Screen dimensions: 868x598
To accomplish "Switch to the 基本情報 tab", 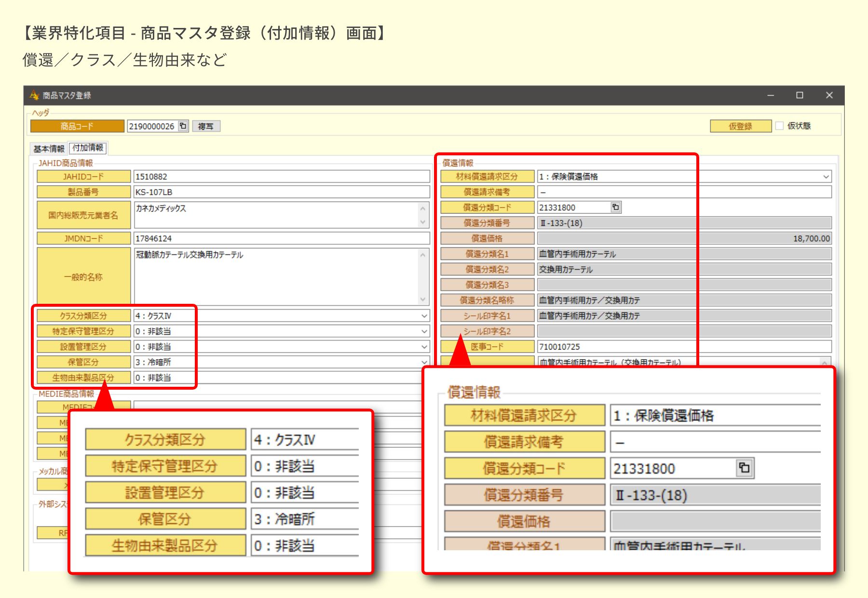I will pyautogui.click(x=49, y=149).
